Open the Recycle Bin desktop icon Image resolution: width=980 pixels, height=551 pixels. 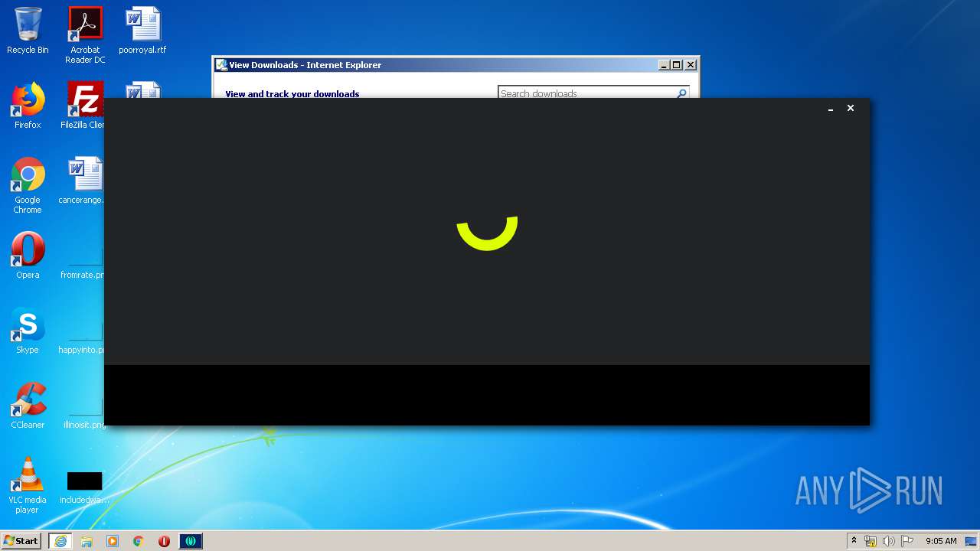(x=28, y=31)
